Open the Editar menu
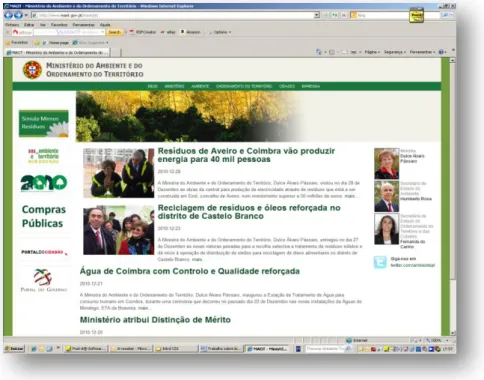Image resolution: width=484 pixels, height=380 pixels. point(29,25)
